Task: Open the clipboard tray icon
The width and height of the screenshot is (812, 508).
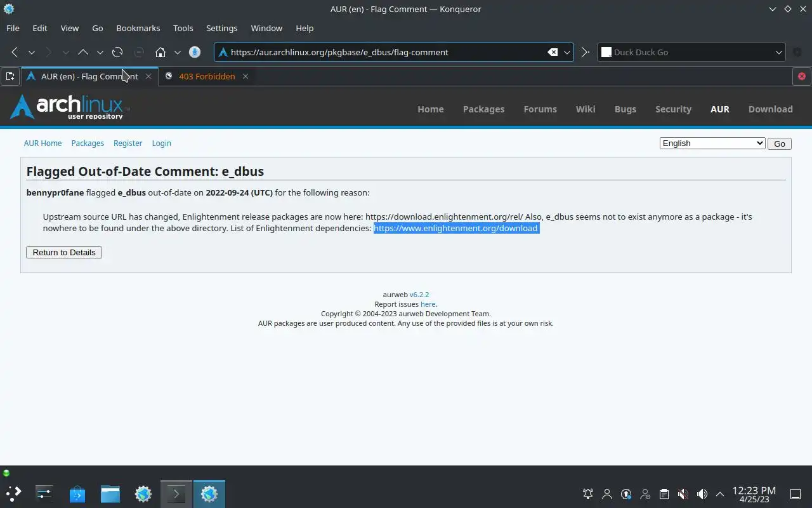Action: click(664, 494)
